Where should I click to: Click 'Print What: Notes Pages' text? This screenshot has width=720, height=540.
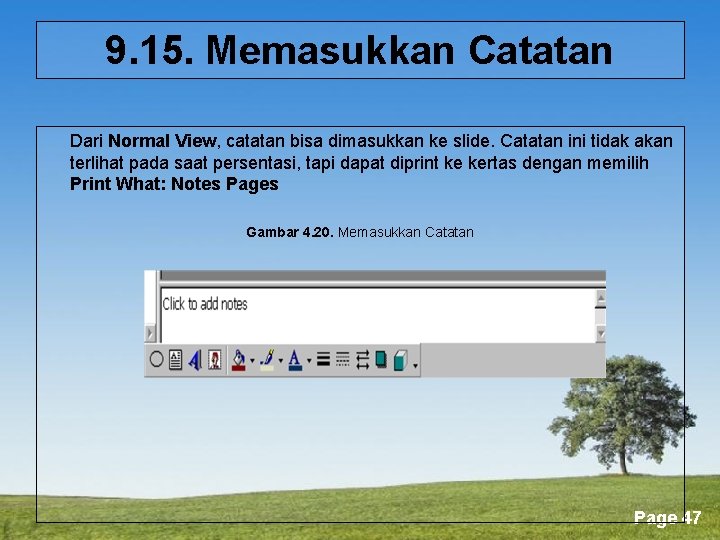click(174, 184)
